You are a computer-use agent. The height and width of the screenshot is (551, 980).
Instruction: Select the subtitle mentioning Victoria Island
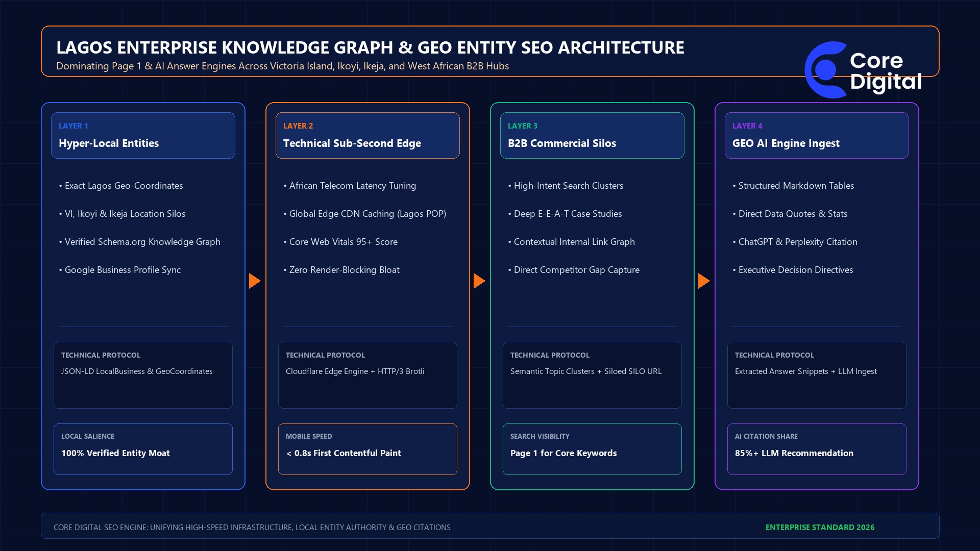[282, 66]
